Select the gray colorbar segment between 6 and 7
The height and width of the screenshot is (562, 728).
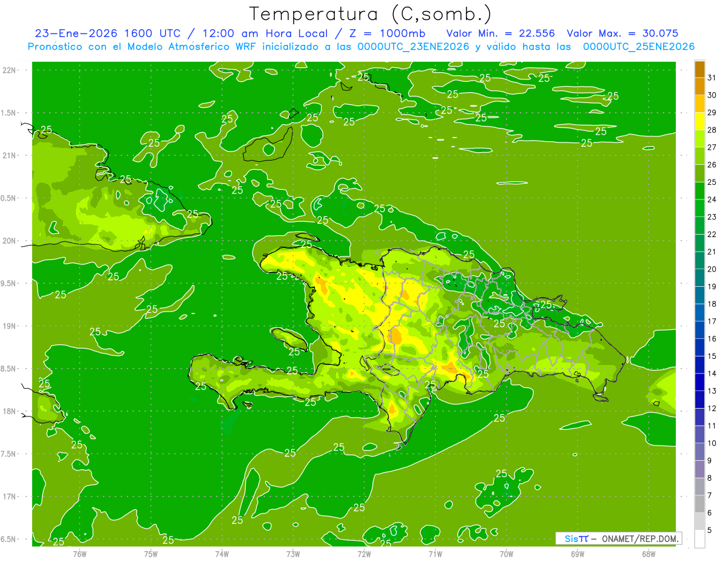[x=699, y=504]
